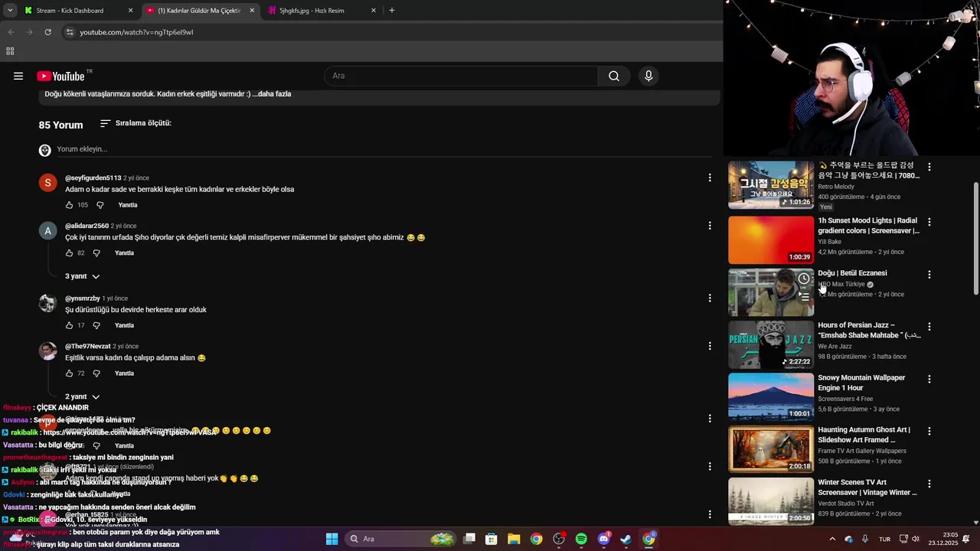Close the '5jhgkfs.jpg - Hızlı Resim' tab
The width and height of the screenshot is (980, 551).
tap(374, 11)
